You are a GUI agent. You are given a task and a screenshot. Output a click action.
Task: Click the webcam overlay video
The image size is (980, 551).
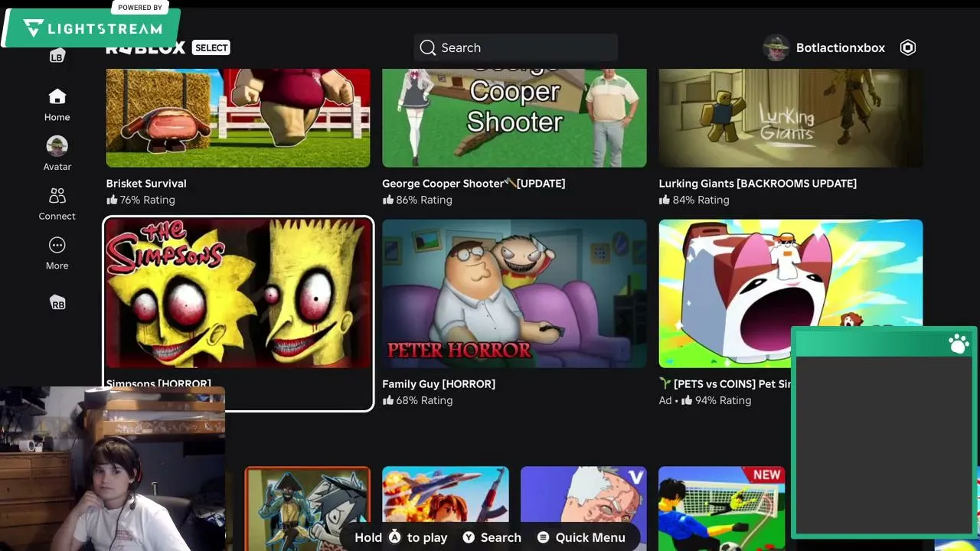click(113, 468)
